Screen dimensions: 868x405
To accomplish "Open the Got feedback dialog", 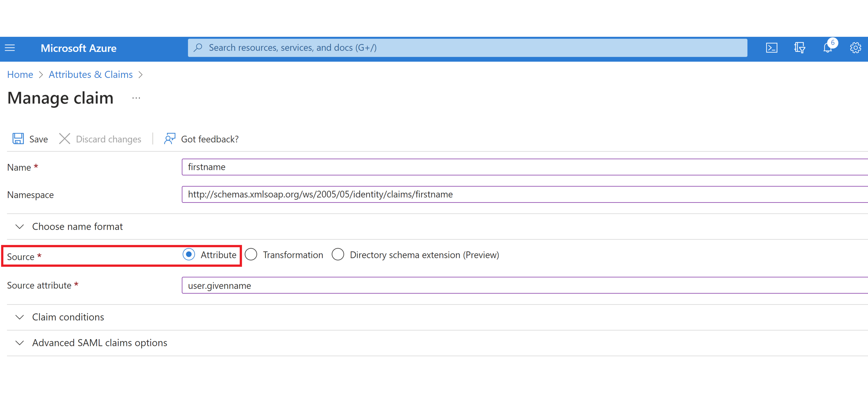I will point(201,139).
